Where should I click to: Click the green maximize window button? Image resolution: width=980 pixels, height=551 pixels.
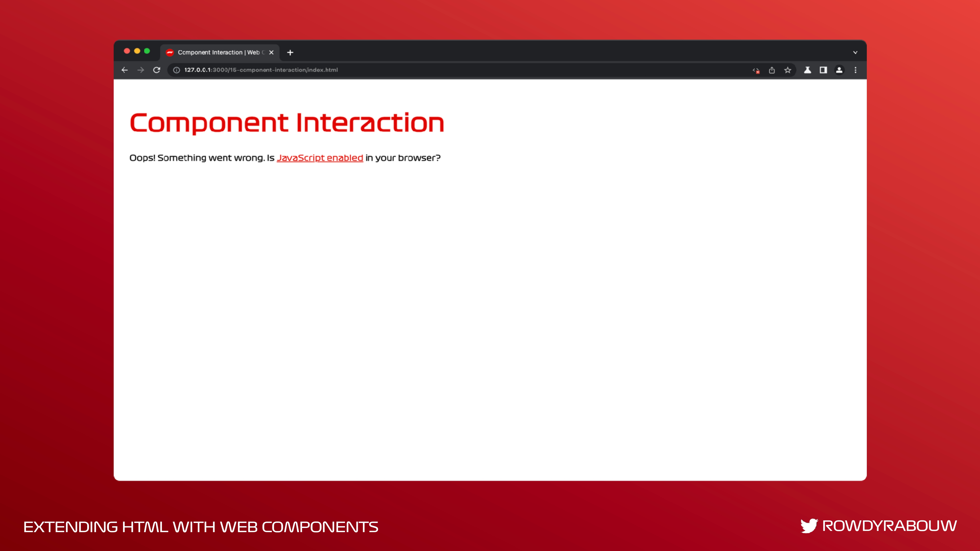pyautogui.click(x=147, y=51)
